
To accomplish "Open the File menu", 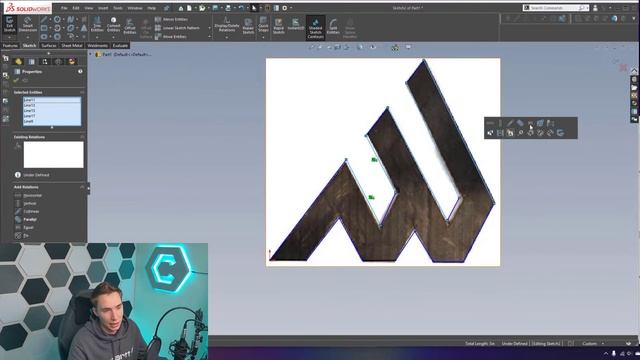I will point(64,8).
